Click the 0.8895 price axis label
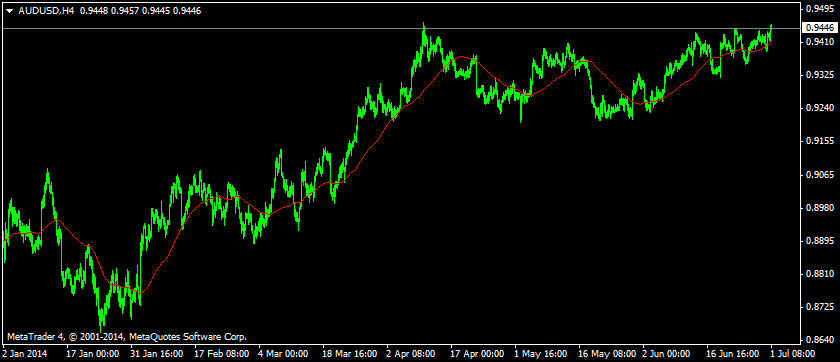 821,241
